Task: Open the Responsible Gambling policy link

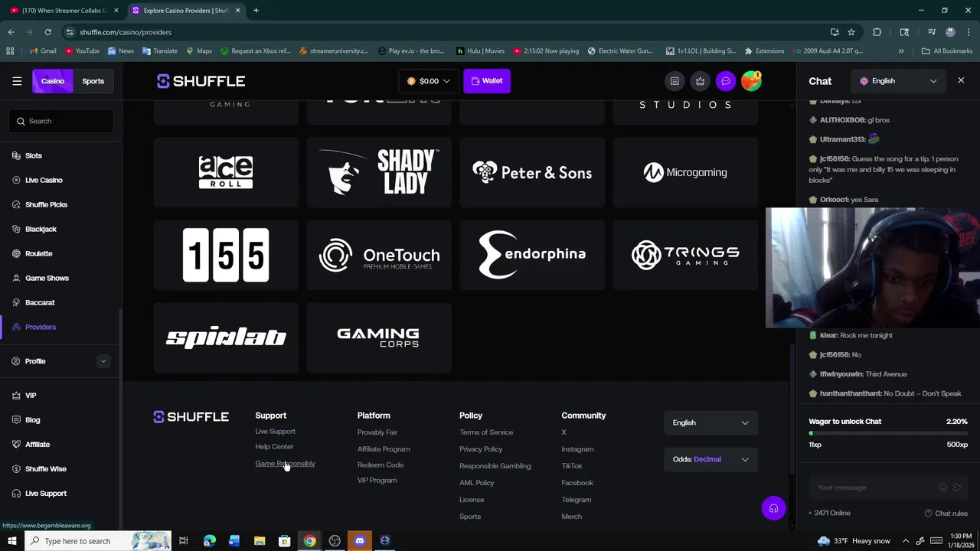Action: click(x=495, y=466)
